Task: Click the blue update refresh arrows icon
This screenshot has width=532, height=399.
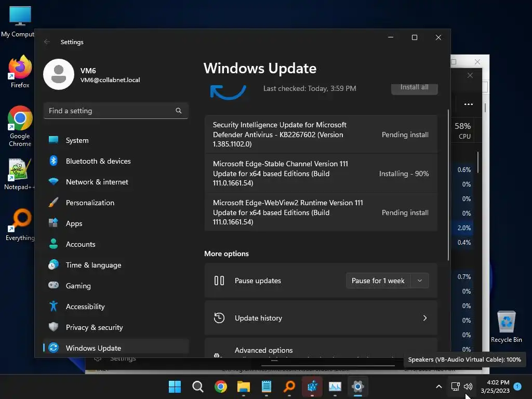Action: 228,91
